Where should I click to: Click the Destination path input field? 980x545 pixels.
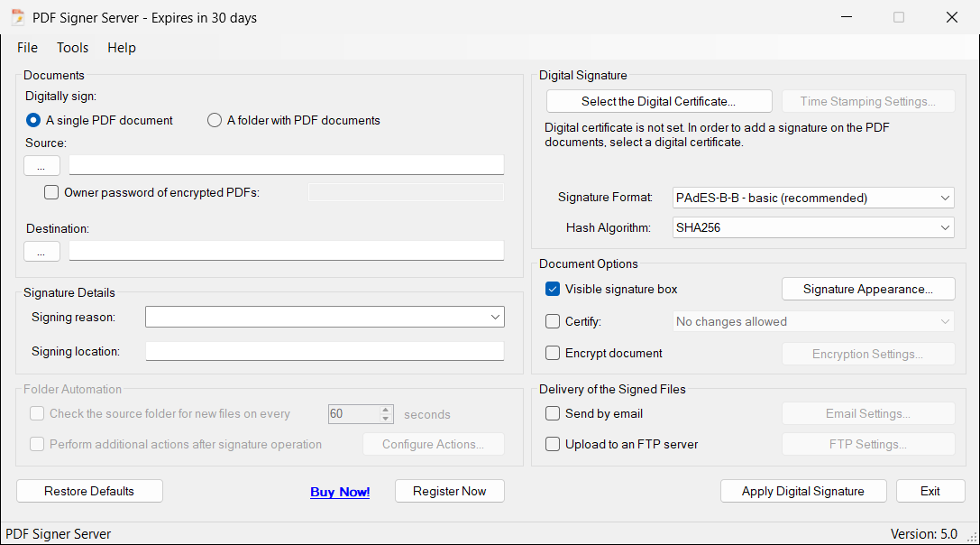(287, 251)
